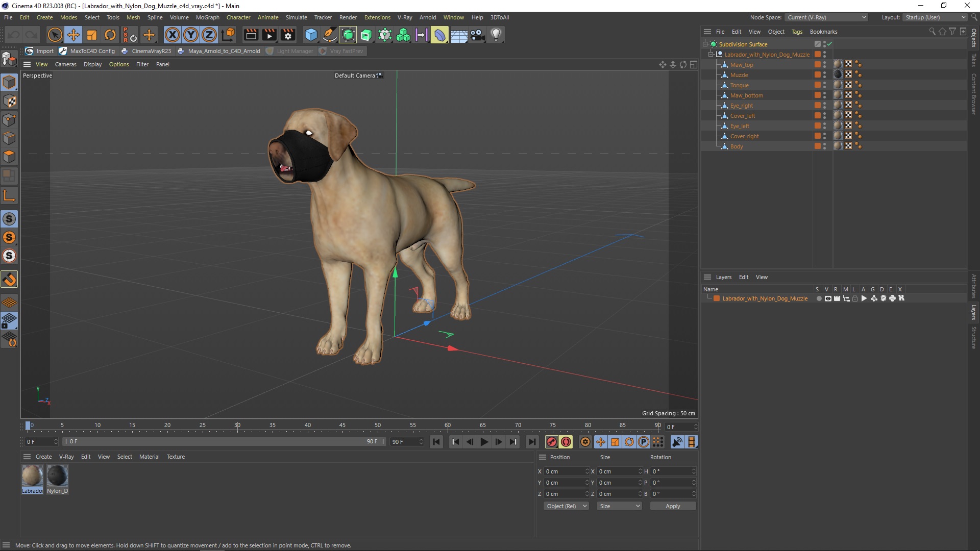Click MaxToC4D Config button

click(87, 51)
